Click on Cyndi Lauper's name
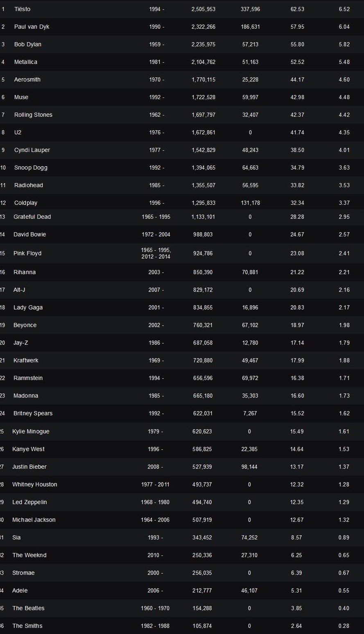Viewport: 364px width, 634px height. [x=32, y=150]
